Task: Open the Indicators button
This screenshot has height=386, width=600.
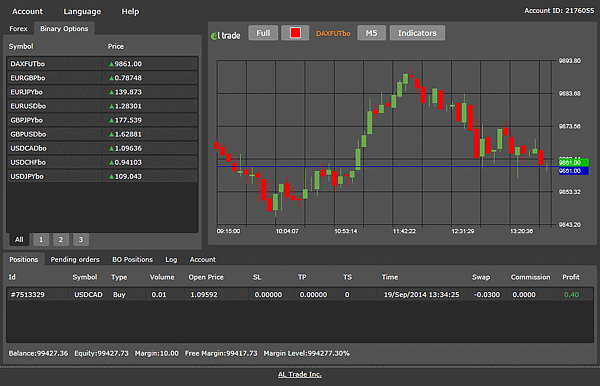Action: tap(417, 33)
